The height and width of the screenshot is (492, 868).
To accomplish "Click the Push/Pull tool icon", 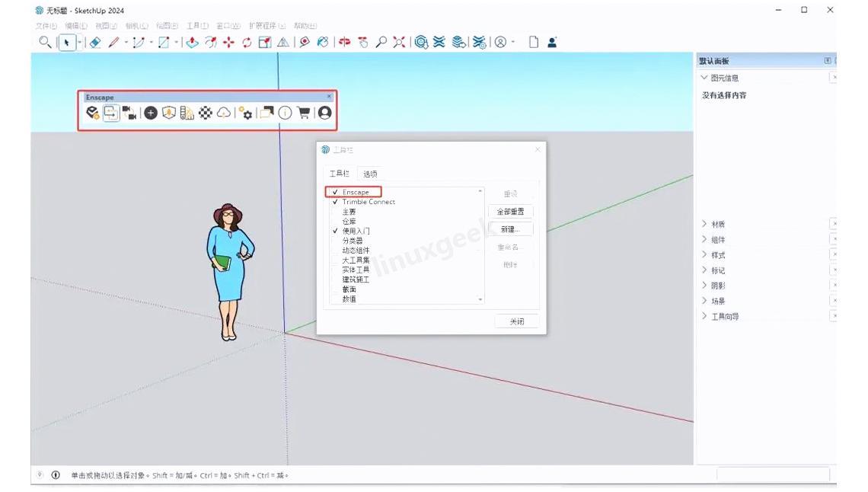I will coord(193,43).
